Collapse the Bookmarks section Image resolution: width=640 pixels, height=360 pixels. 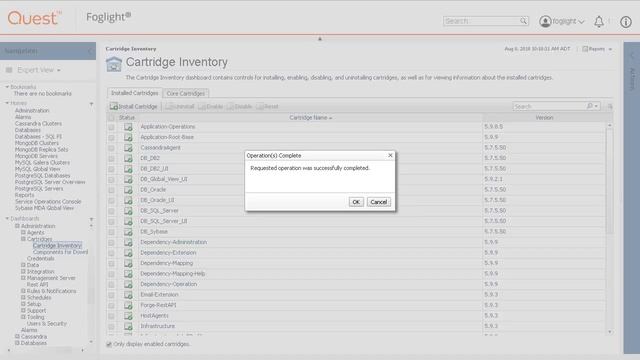pos(7,87)
